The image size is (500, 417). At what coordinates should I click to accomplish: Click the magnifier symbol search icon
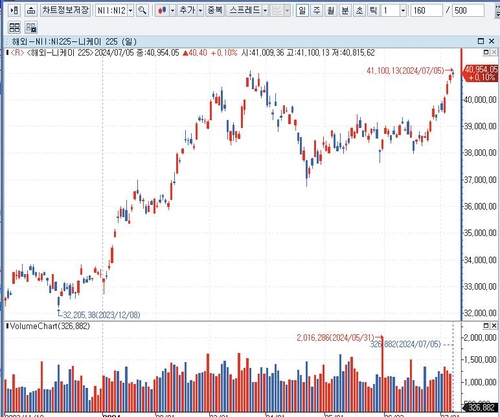click(x=142, y=11)
